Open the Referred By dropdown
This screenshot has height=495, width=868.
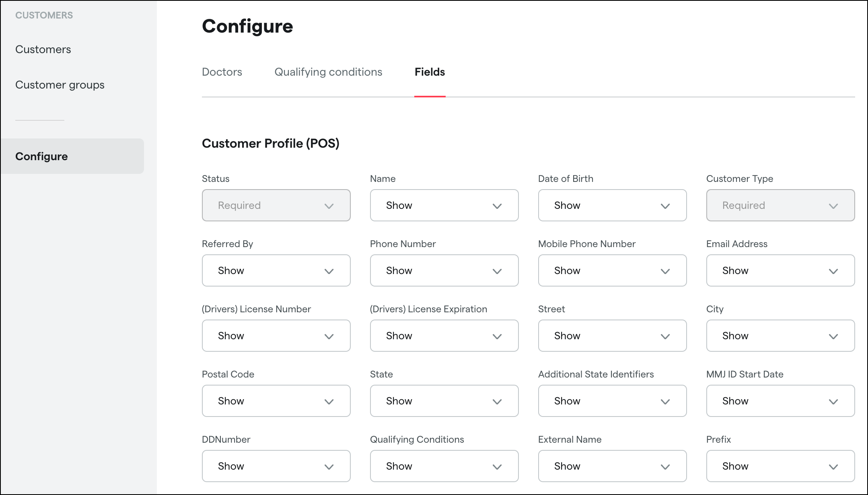click(x=276, y=270)
